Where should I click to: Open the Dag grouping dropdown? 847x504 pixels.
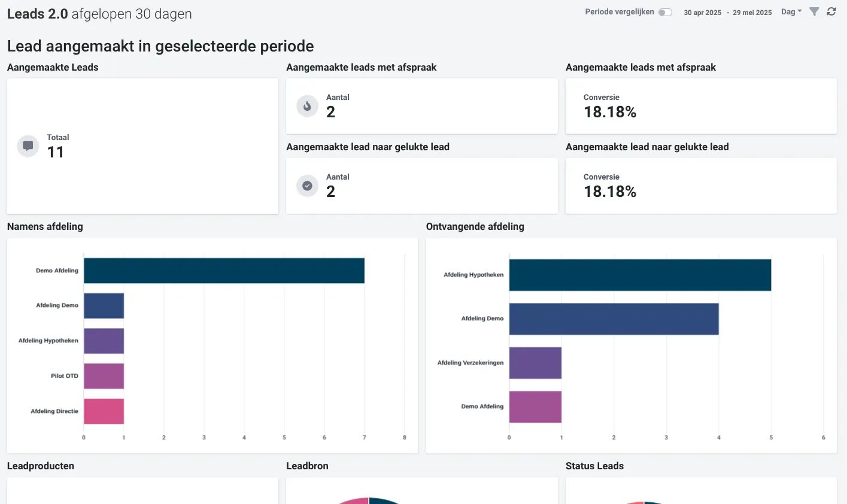tap(791, 12)
